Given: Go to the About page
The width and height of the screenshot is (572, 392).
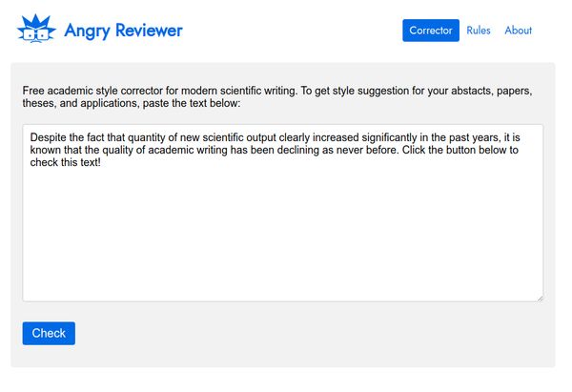Looking at the screenshot, I should tap(518, 31).
